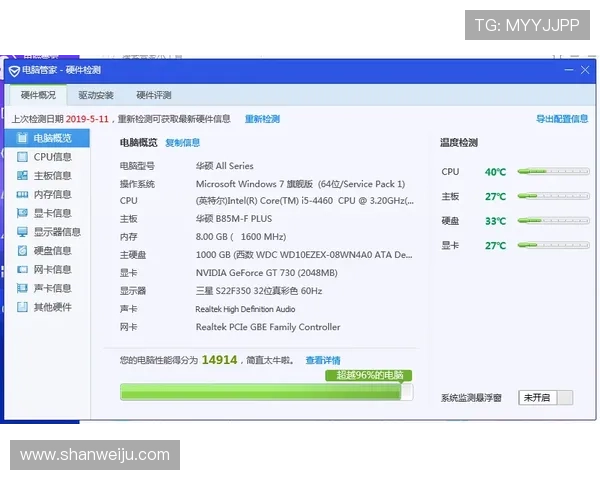Click the 温度检测 heading
The image size is (600, 480).
pos(458,143)
